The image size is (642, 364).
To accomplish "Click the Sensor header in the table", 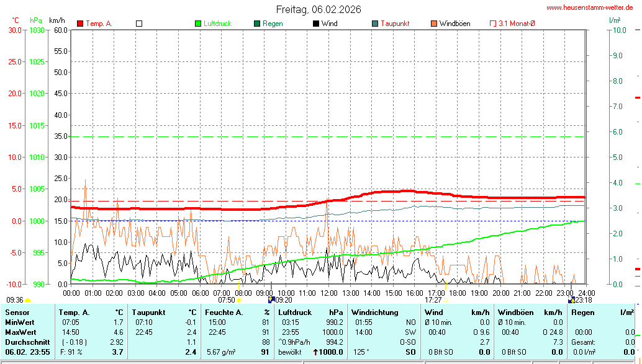I will pyautogui.click(x=17, y=313).
